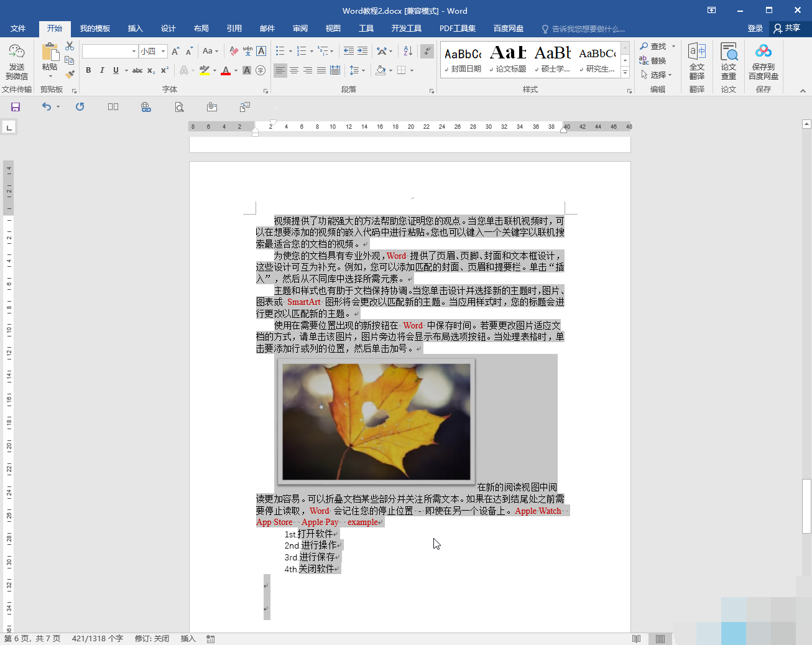Open the font size dropdown
The image size is (812, 645).
164,51
